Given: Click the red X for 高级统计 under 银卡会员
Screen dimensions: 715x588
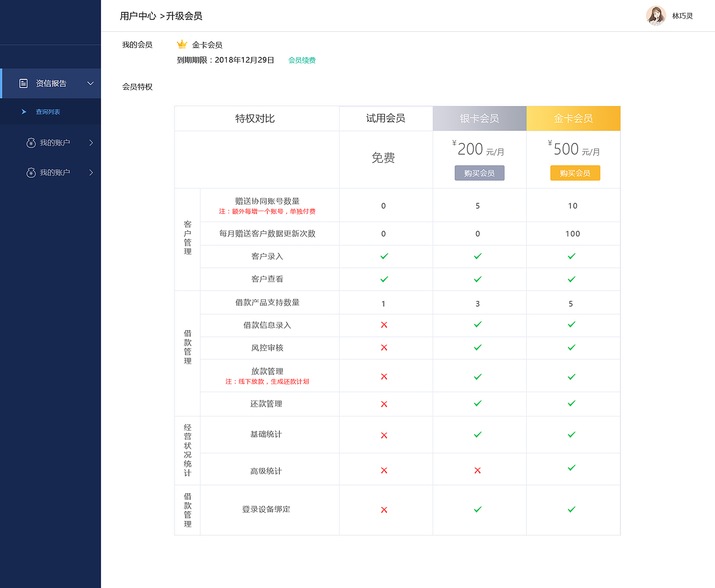Looking at the screenshot, I should 477,470.
